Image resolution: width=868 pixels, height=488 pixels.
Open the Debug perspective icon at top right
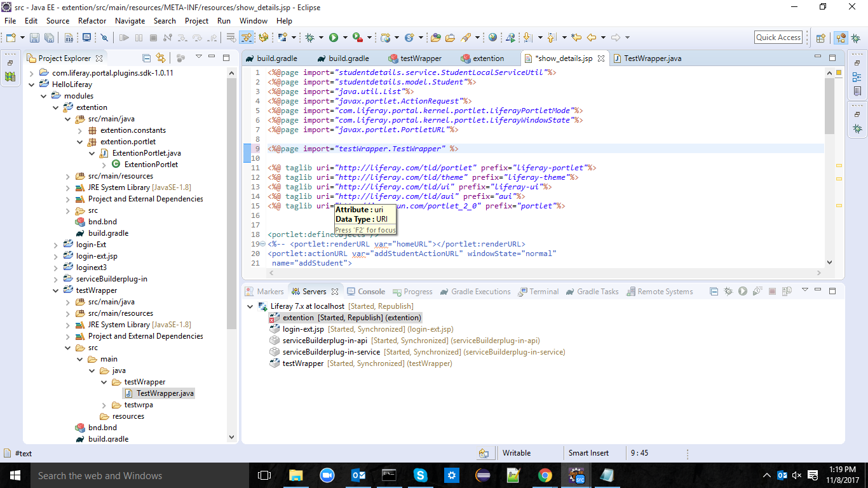tap(857, 38)
